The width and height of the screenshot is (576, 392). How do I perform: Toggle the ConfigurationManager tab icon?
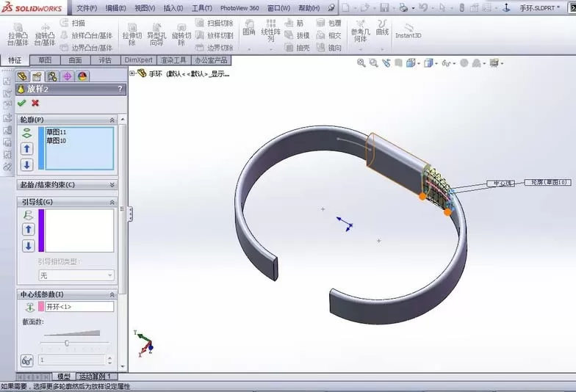pos(52,76)
